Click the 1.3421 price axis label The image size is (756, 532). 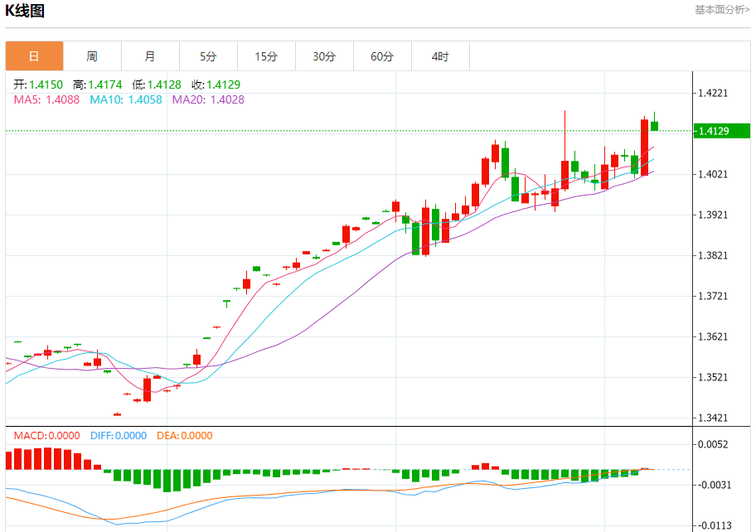(713, 418)
